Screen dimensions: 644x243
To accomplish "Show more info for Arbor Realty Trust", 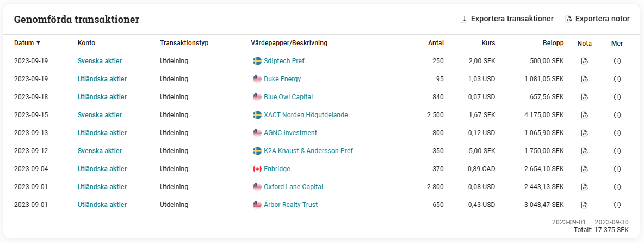I will coord(617,205).
